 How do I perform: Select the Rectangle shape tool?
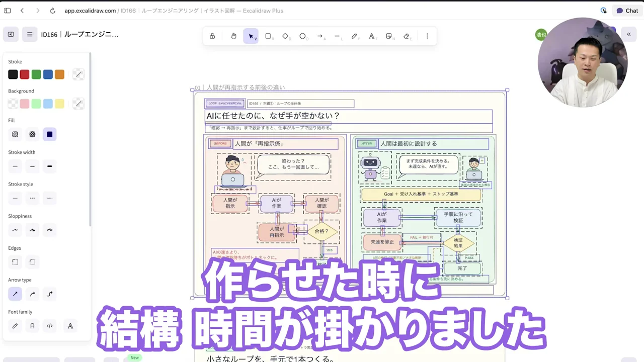tap(268, 36)
